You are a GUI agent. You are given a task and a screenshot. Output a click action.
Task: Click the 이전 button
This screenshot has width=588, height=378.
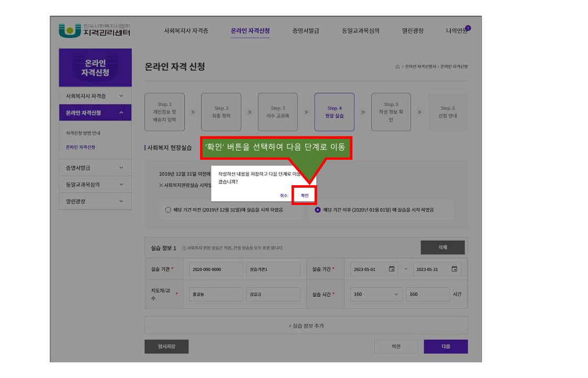pos(396,347)
